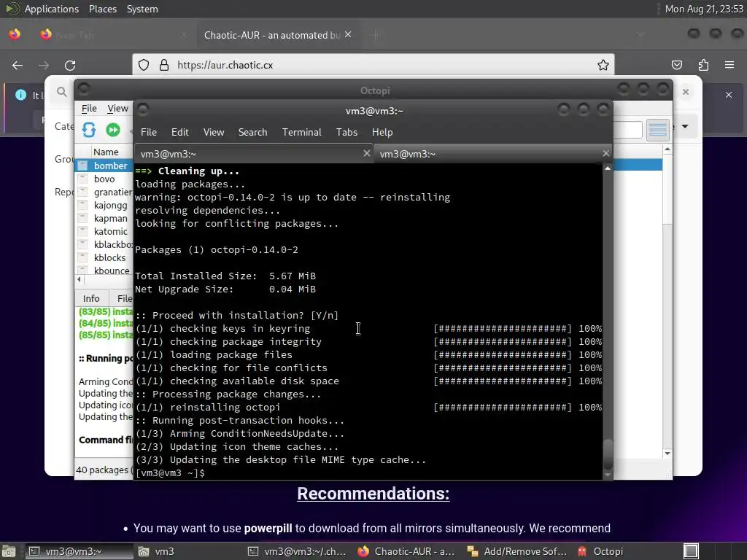Open a new Firefox tab with plus
Viewport: 747px width, 560px height.
tap(376, 35)
